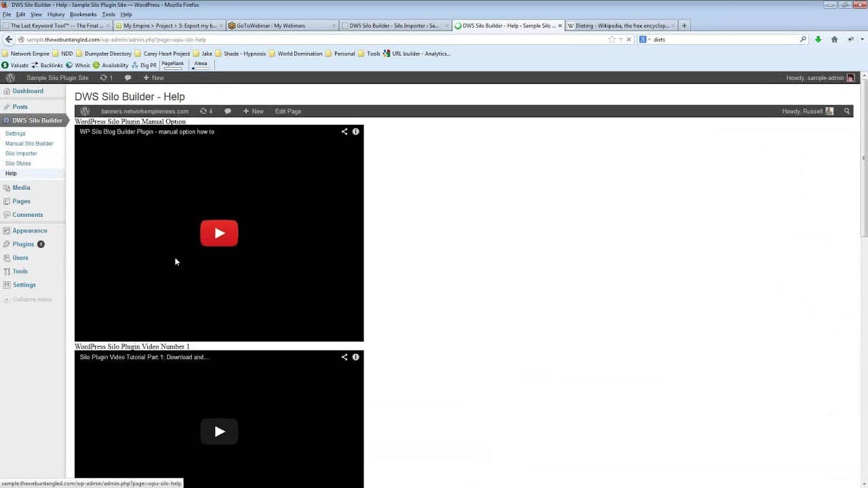Click the Alexa rank indicator

[201, 64]
